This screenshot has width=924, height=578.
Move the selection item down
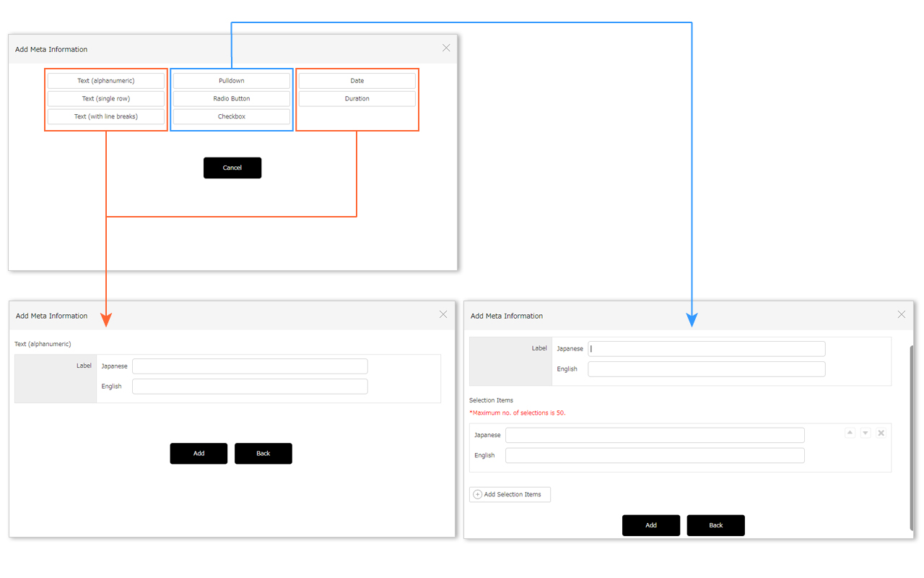866,433
